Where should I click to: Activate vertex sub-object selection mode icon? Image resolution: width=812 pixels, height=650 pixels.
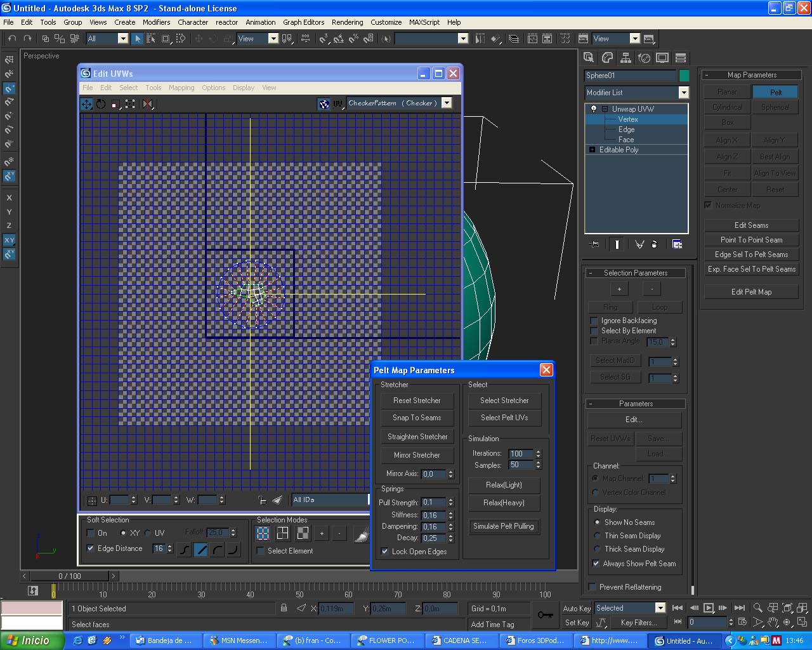263,533
